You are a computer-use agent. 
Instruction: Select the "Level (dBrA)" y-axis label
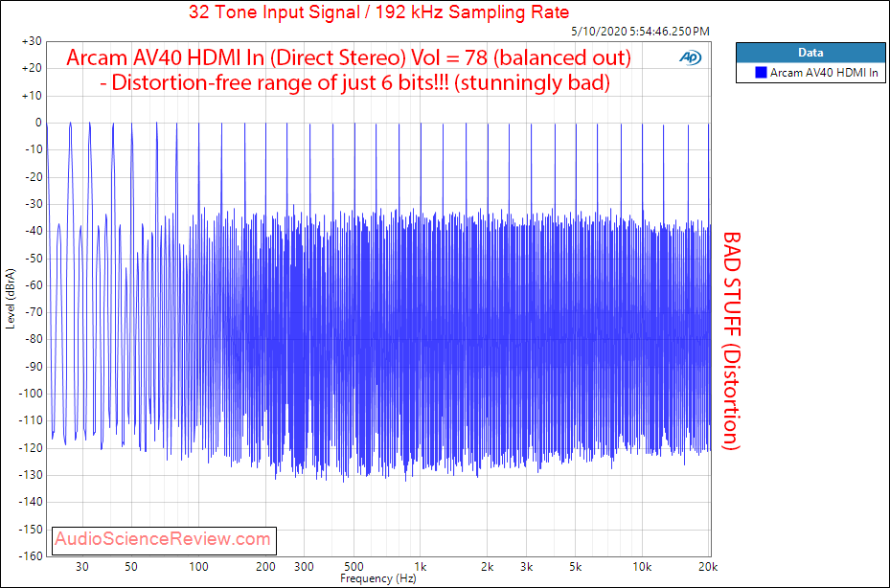click(11, 299)
